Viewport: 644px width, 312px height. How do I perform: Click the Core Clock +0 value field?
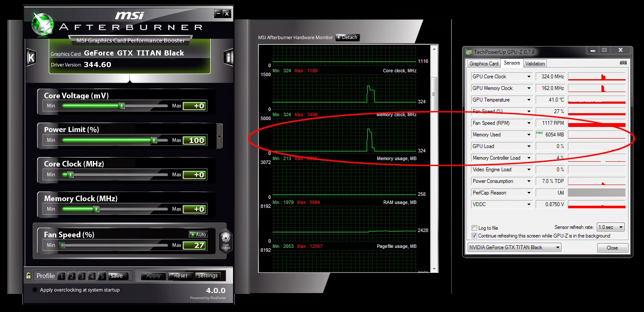(195, 175)
